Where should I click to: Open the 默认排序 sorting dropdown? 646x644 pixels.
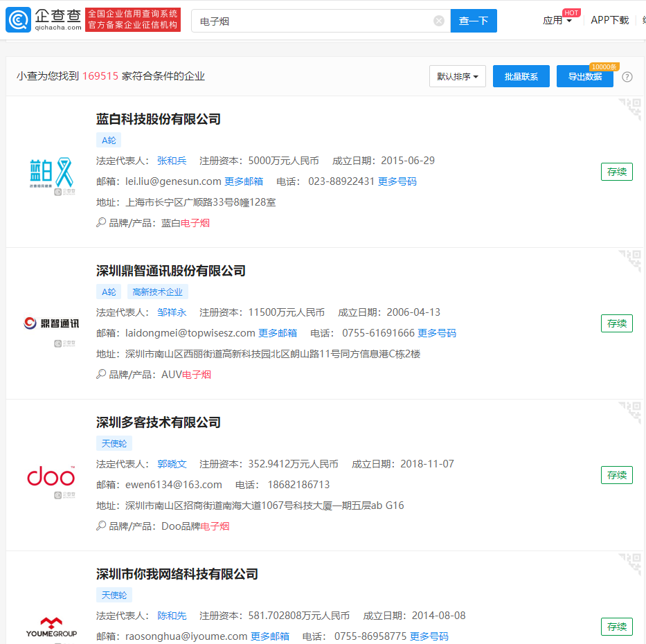tap(457, 76)
